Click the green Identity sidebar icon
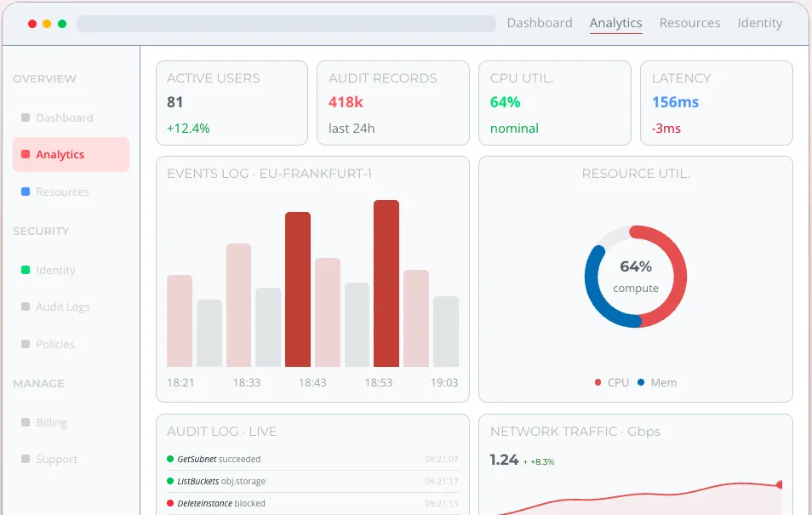The image size is (812, 515). [x=26, y=269]
